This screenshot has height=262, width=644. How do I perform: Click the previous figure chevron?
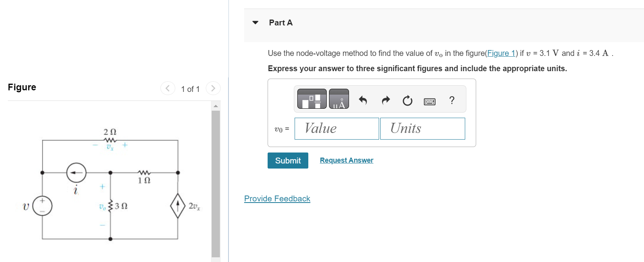[x=167, y=88]
